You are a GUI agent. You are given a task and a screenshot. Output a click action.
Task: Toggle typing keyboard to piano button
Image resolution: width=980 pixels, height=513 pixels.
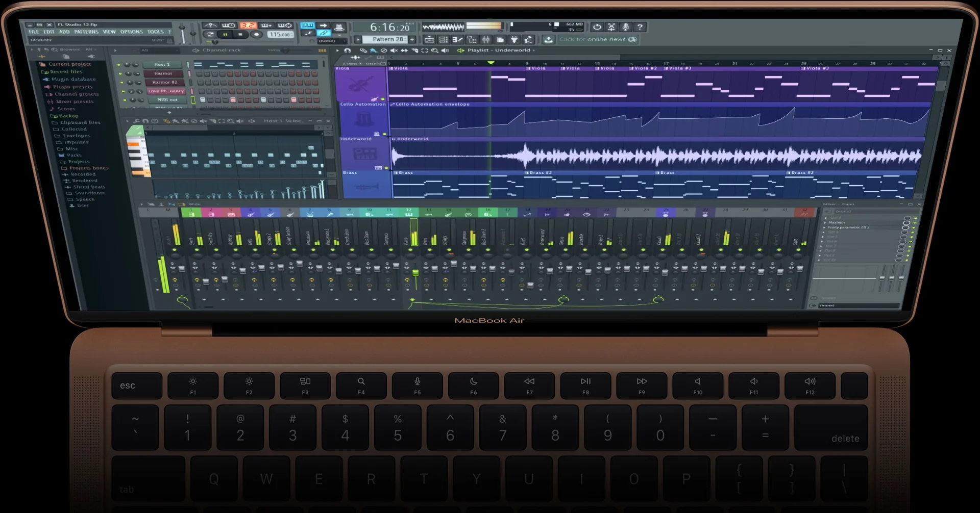pyautogui.click(x=307, y=25)
